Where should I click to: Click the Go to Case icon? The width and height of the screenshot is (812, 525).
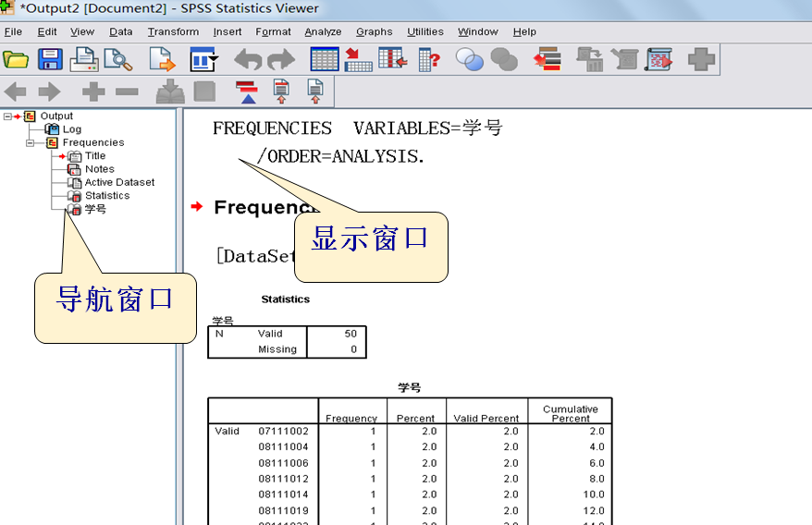[x=358, y=59]
